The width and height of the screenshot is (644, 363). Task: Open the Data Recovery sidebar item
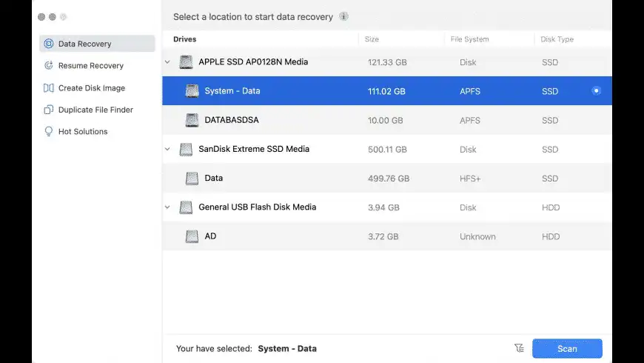[97, 44]
